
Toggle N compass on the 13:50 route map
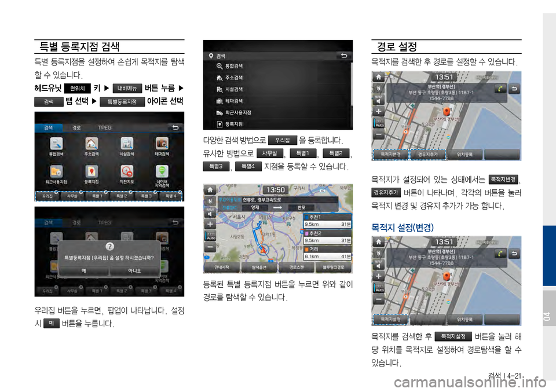coord(210,201)
